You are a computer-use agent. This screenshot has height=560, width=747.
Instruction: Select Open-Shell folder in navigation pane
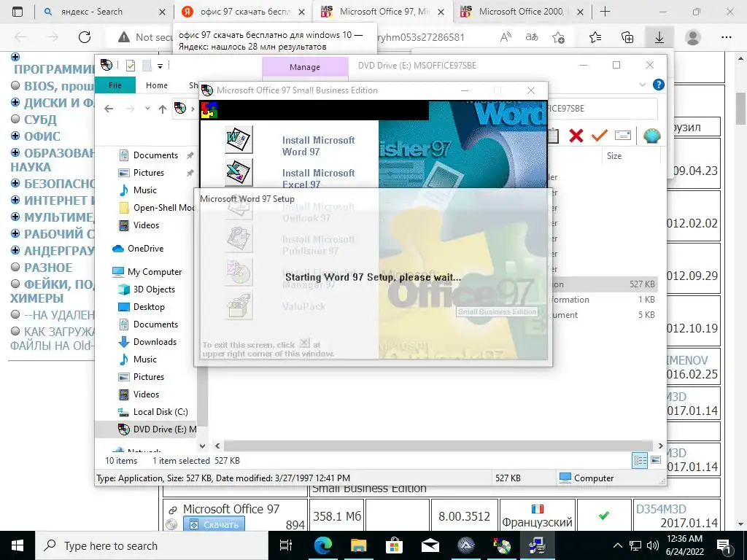(157, 208)
